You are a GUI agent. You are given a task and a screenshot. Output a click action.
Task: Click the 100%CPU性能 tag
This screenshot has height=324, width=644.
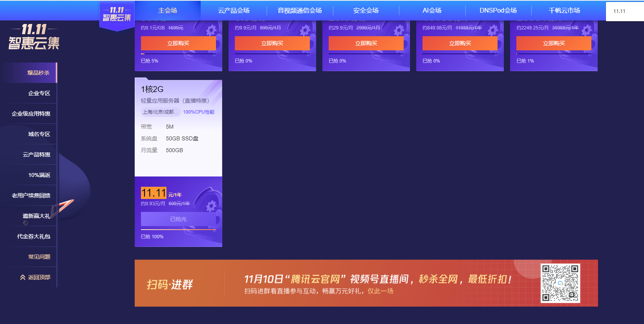click(199, 112)
